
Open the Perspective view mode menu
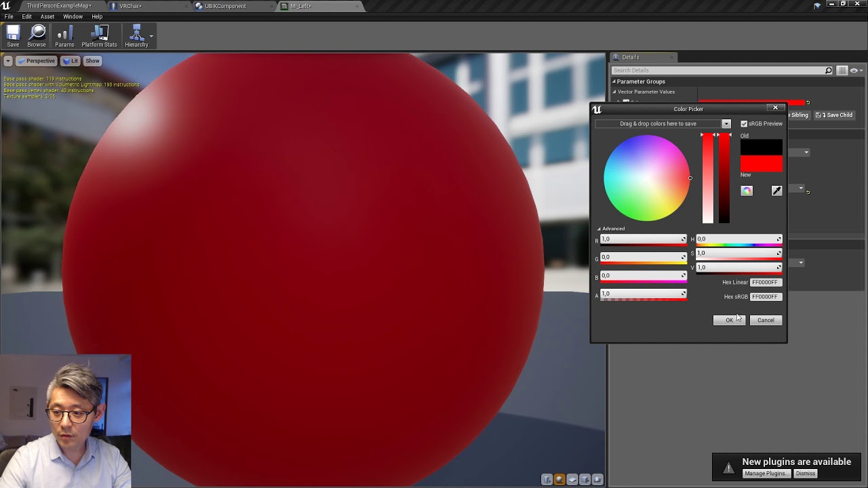(x=36, y=61)
